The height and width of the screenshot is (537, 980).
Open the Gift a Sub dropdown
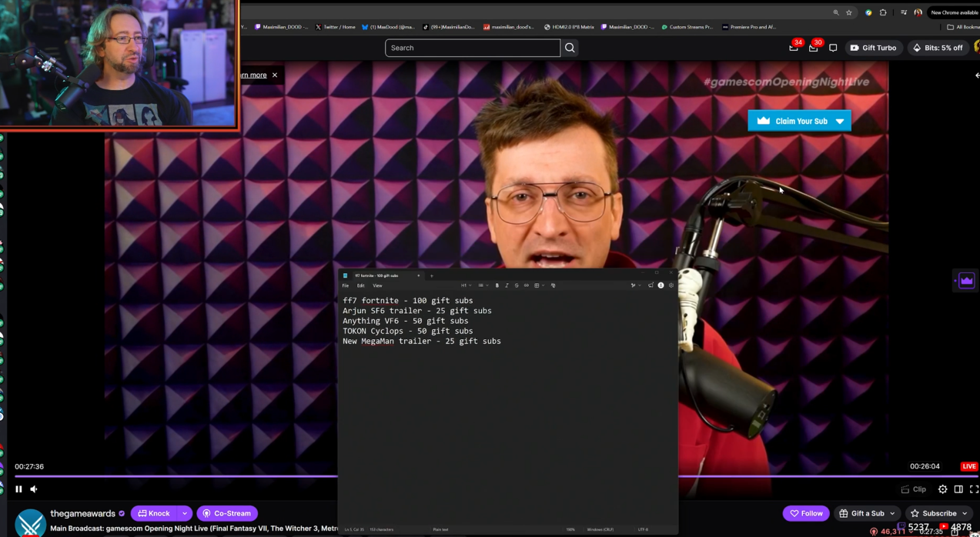(867, 513)
